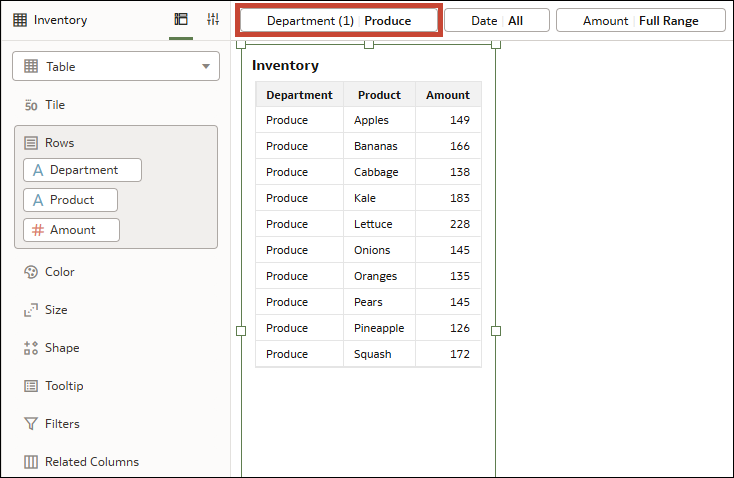Click the Inventory table icon in header
This screenshot has width=734, height=478.
pyautogui.click(x=20, y=20)
